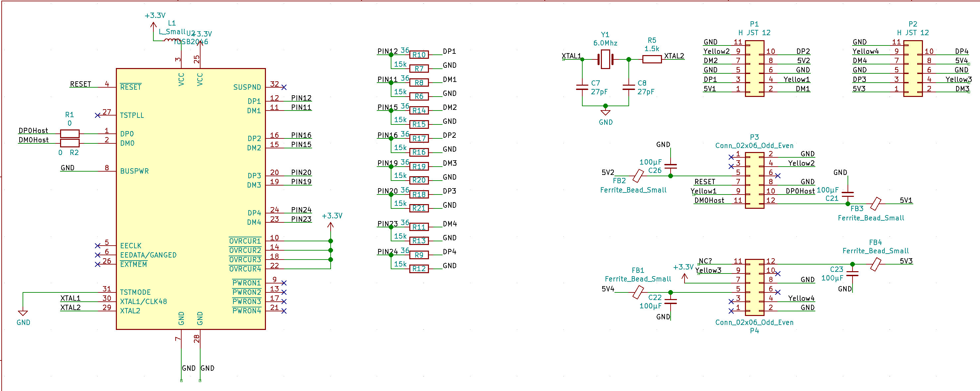Select the P3 connector body
This screenshot has width=980, height=391.
pyautogui.click(x=754, y=181)
